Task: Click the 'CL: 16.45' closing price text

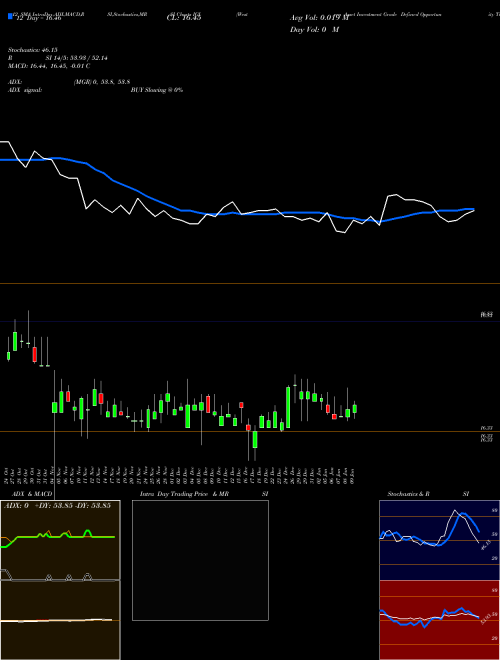Action: point(184,18)
